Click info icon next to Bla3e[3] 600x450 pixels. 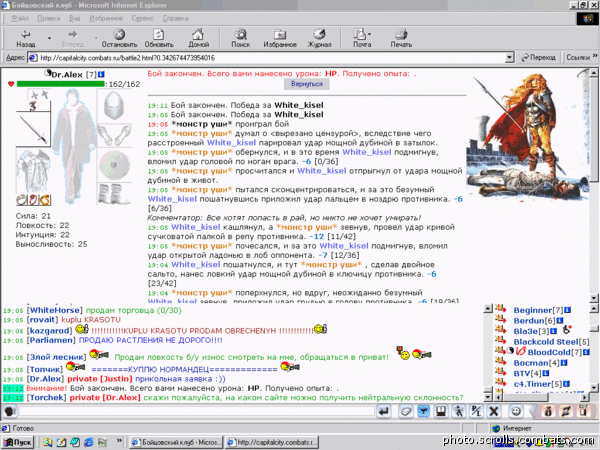[x=553, y=331]
